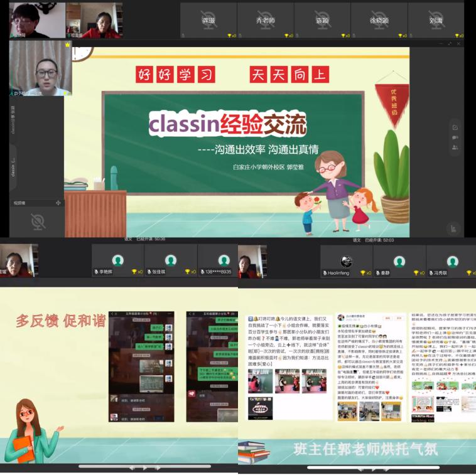Select the 乔老师 participant tile
This screenshot has width=476, height=475.
266,21
